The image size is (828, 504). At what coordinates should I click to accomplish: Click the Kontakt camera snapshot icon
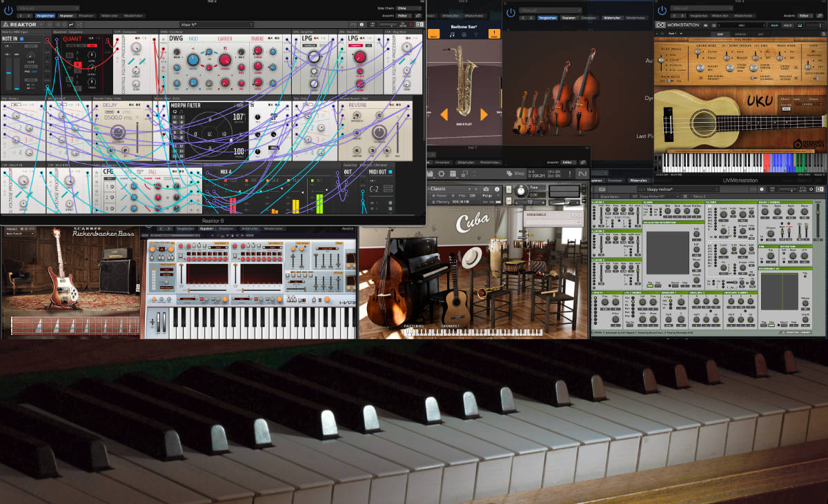tap(486, 189)
